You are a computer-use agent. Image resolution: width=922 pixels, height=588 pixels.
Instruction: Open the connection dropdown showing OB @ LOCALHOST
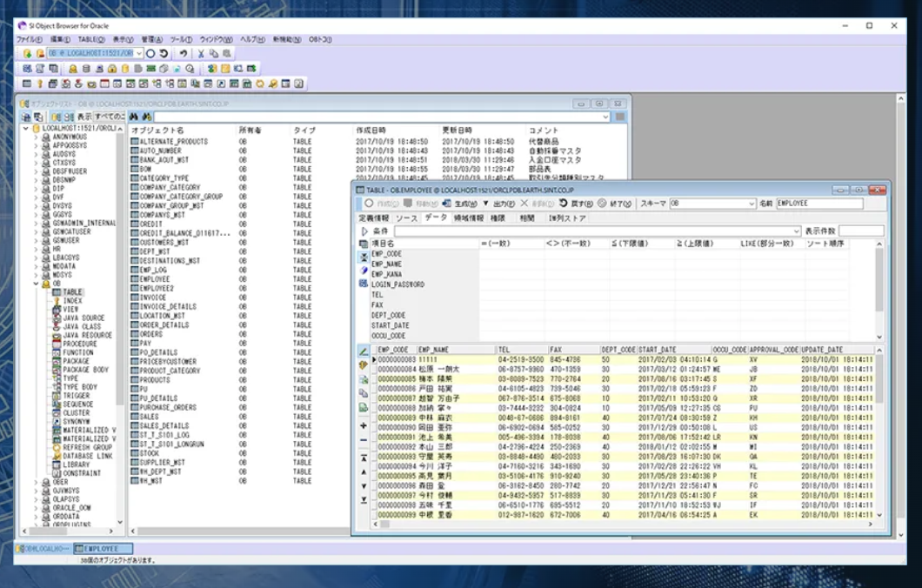138,53
